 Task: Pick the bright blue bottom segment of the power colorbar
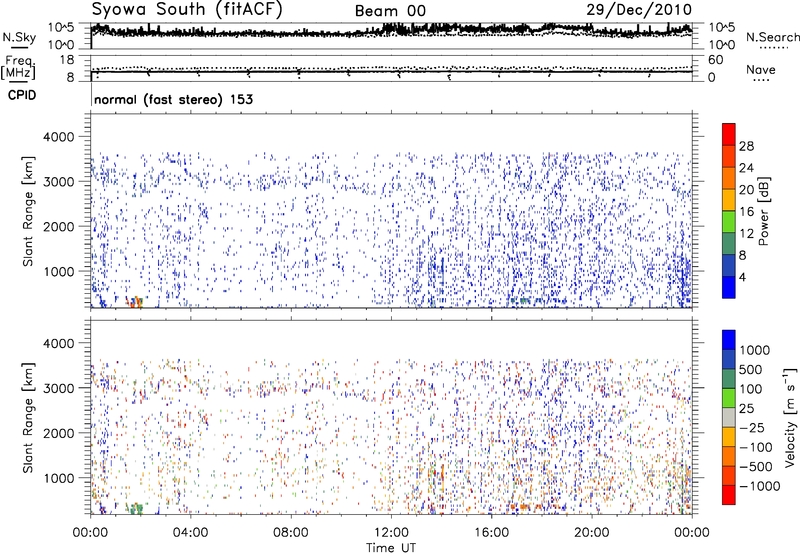tap(729, 287)
